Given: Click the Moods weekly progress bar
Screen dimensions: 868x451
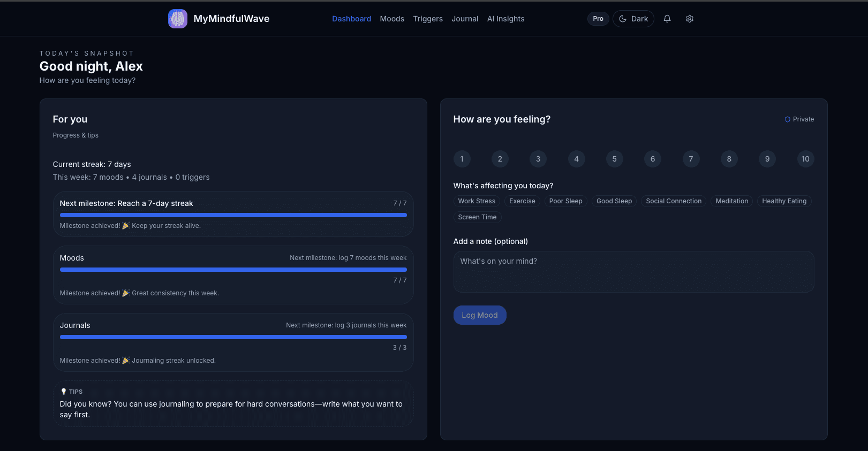Looking at the screenshot, I should 233,270.
